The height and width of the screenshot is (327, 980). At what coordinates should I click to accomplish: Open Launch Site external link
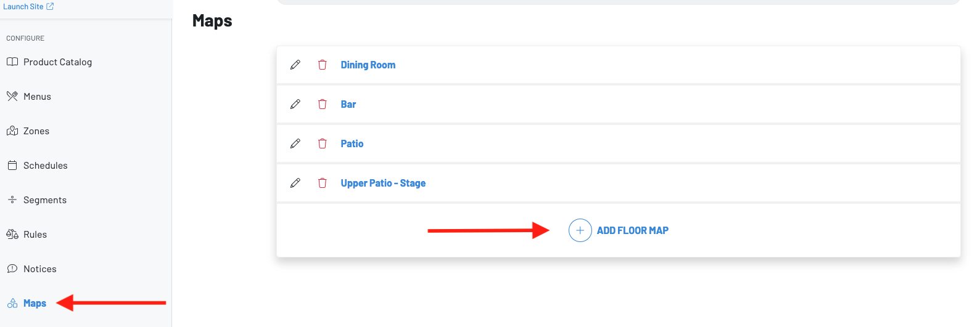(28, 7)
